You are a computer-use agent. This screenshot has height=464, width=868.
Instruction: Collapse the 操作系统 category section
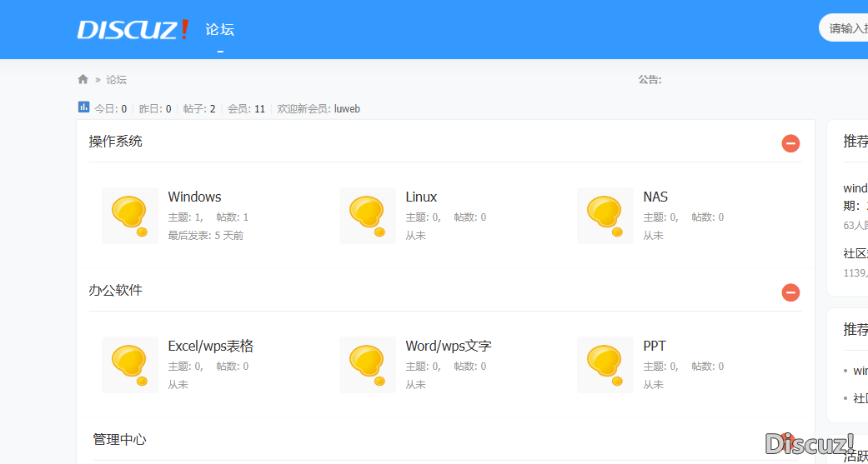790,143
